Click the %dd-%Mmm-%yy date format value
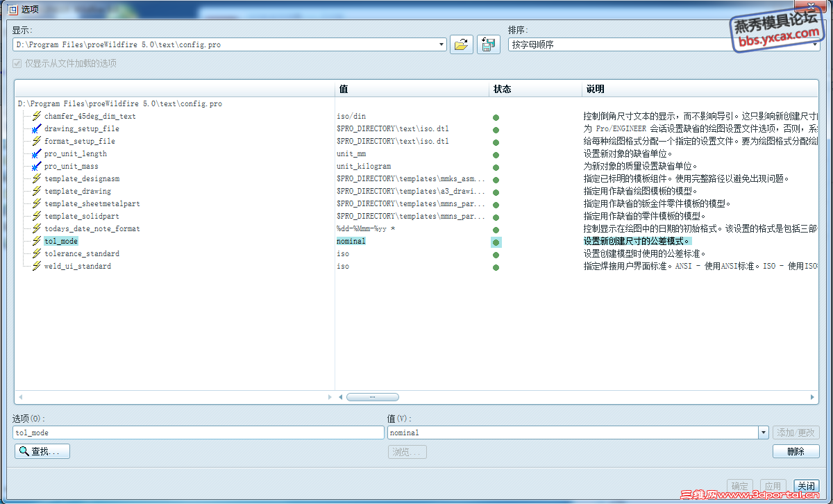This screenshot has height=504, width=833. click(366, 228)
